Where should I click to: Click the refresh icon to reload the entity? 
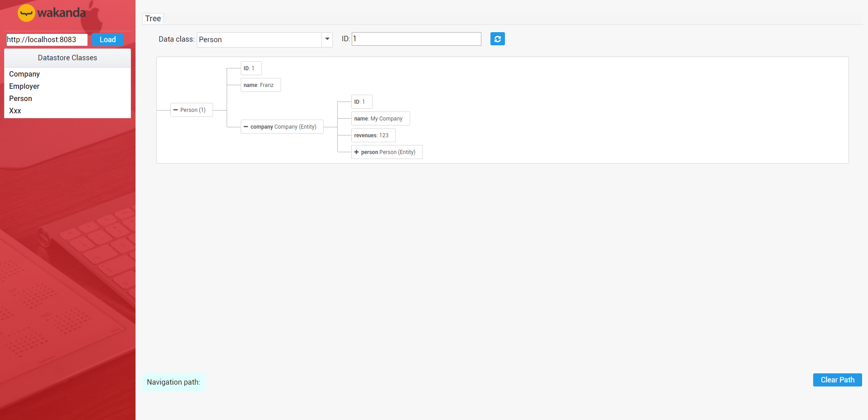pyautogui.click(x=497, y=39)
